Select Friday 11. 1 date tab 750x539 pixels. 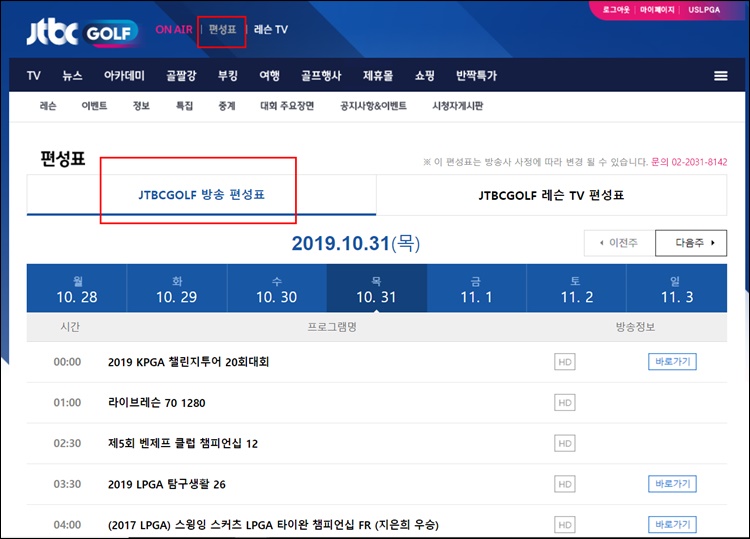[476, 288]
